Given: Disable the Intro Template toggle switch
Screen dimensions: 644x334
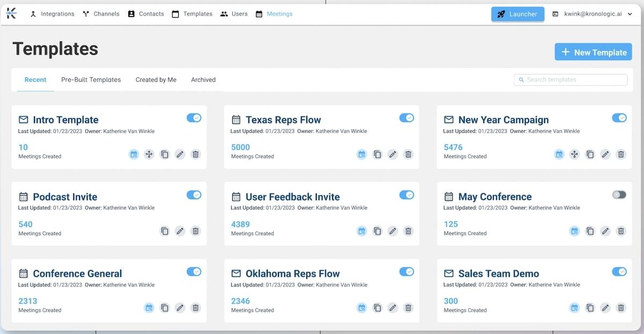Looking at the screenshot, I should coord(194,118).
